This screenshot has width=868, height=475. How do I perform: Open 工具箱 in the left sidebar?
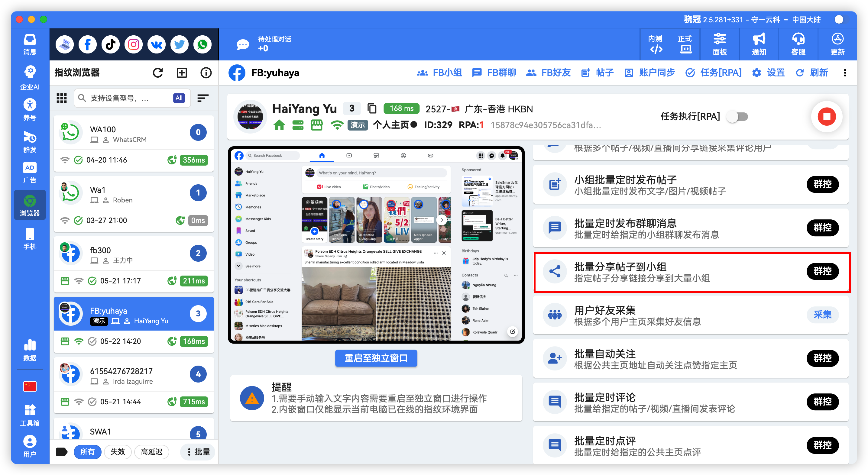pyautogui.click(x=30, y=414)
